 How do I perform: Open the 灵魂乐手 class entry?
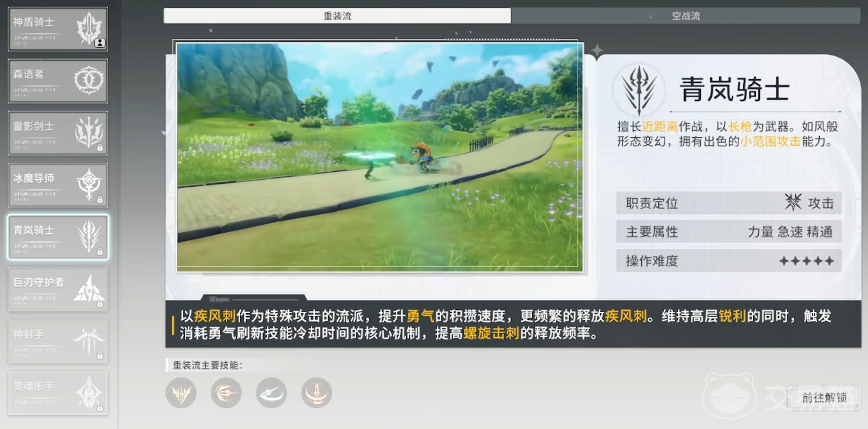coord(58,393)
